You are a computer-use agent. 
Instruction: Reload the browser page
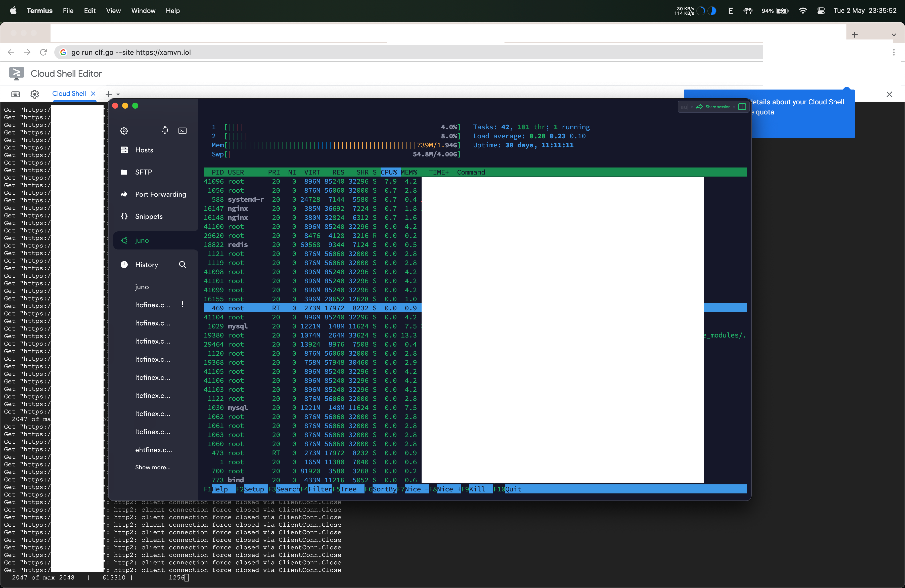click(43, 53)
